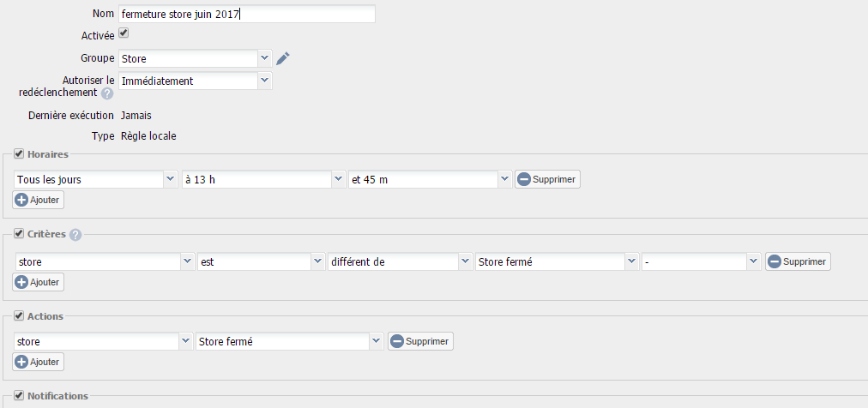Toggle the Notifications section checkbox
The width and height of the screenshot is (868, 408).
point(19,396)
